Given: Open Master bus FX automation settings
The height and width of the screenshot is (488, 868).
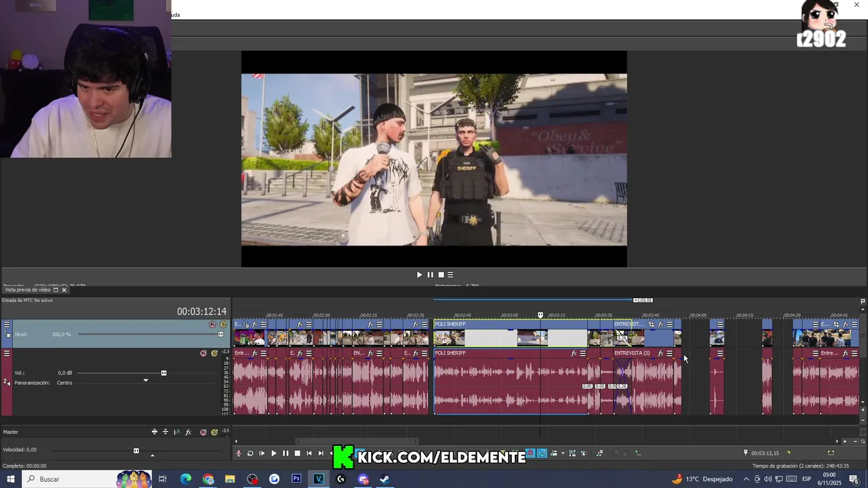Looking at the screenshot, I should [177, 432].
